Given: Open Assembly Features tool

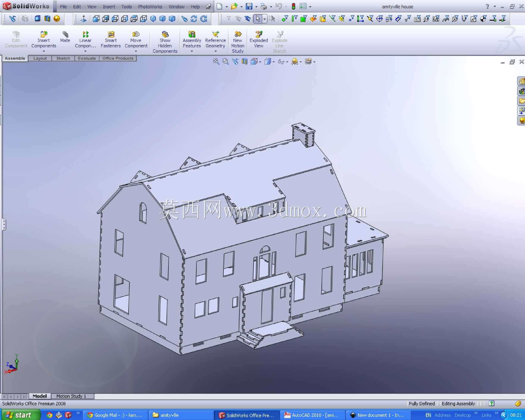Looking at the screenshot, I should (x=192, y=39).
